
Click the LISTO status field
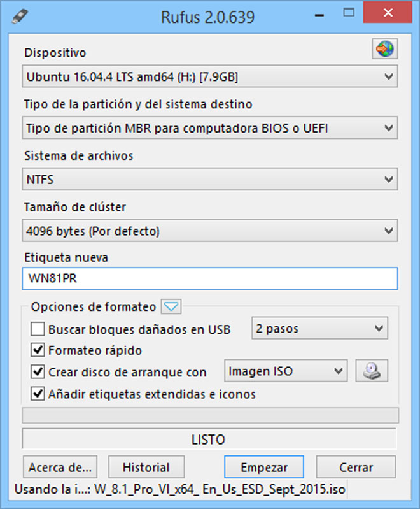(x=209, y=439)
